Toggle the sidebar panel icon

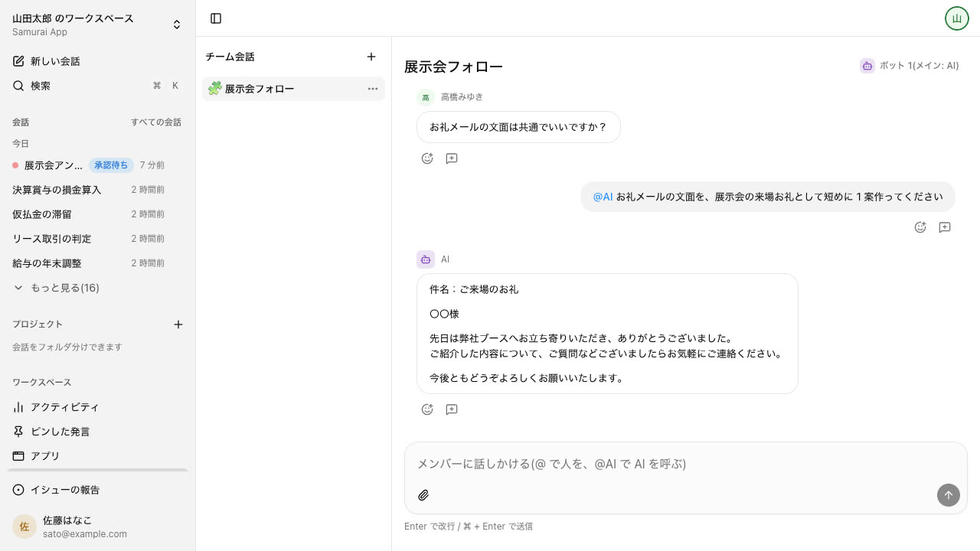tap(216, 18)
